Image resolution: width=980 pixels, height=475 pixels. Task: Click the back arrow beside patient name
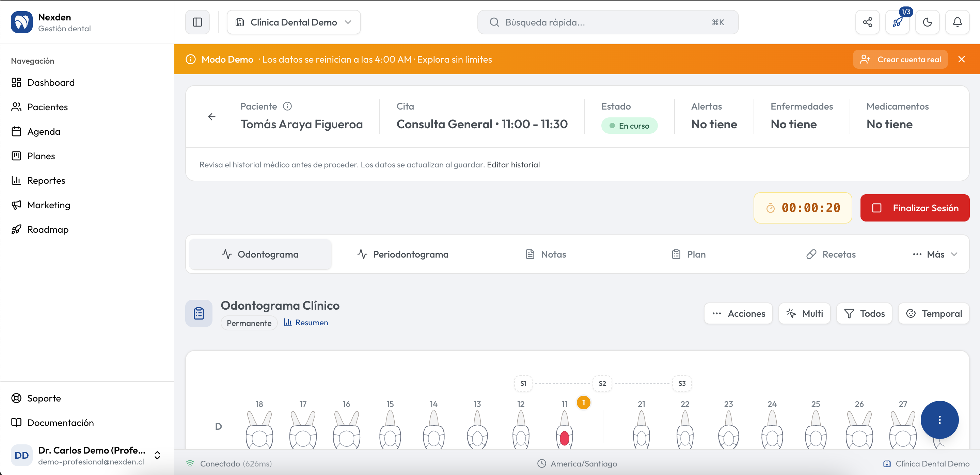point(212,117)
